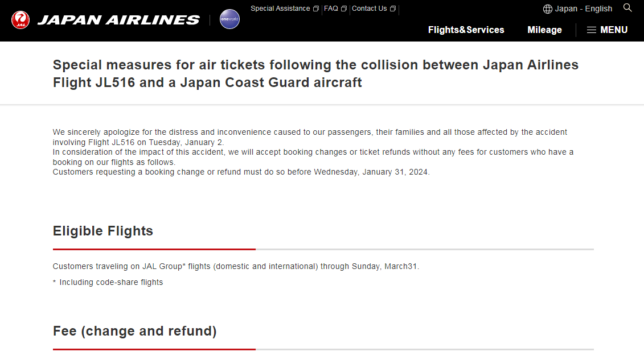Click the code-share flights footnote text
644x360 pixels.
pos(111,282)
